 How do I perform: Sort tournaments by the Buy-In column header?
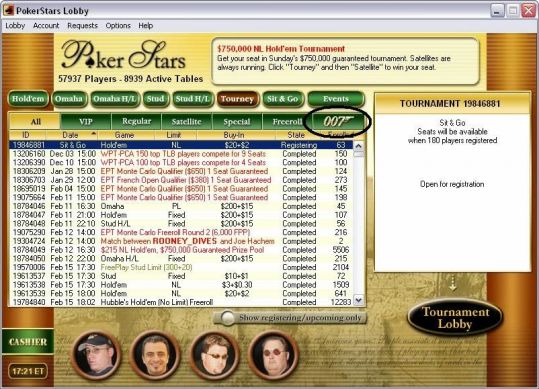(235, 135)
